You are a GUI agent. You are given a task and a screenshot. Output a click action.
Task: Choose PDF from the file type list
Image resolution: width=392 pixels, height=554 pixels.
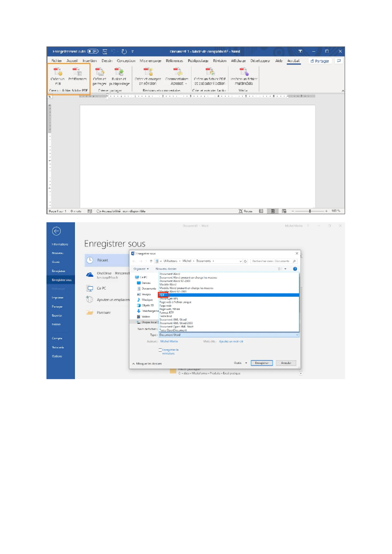tap(162, 295)
